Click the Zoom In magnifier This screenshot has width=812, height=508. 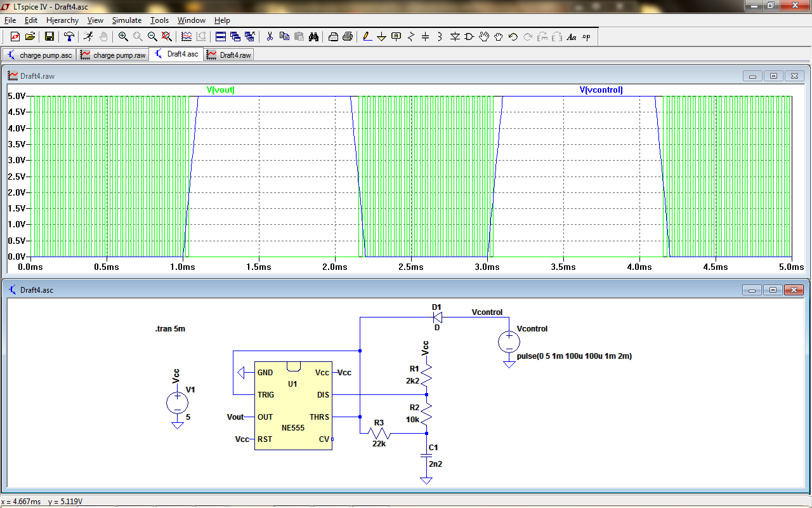coord(123,37)
